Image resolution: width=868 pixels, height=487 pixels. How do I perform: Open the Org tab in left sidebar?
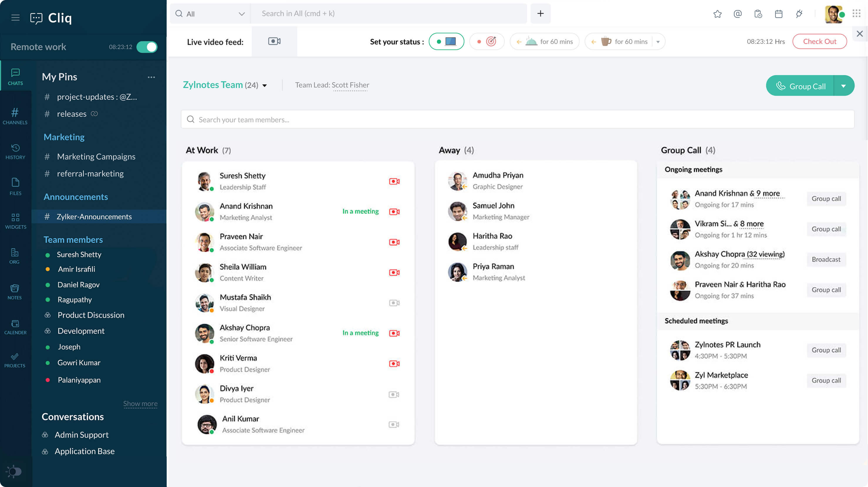[x=14, y=256]
